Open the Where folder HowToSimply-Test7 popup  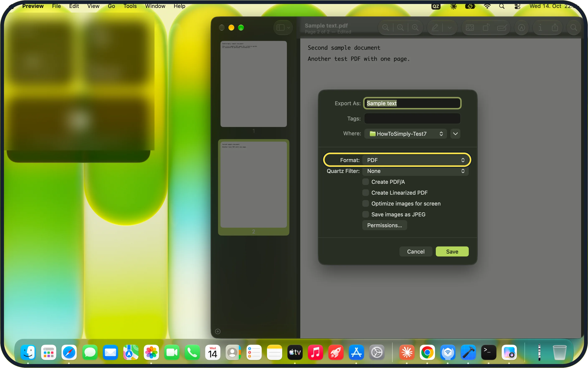click(x=406, y=134)
